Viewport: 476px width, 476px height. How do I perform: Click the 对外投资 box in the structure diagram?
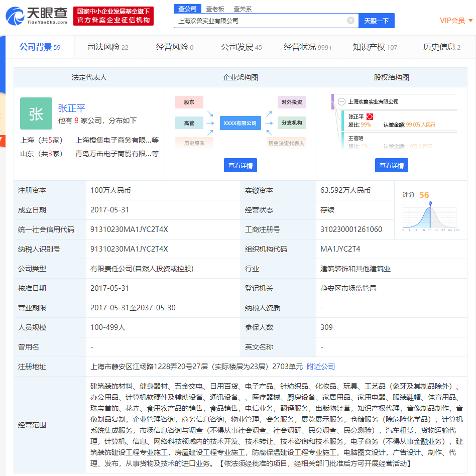(291, 102)
